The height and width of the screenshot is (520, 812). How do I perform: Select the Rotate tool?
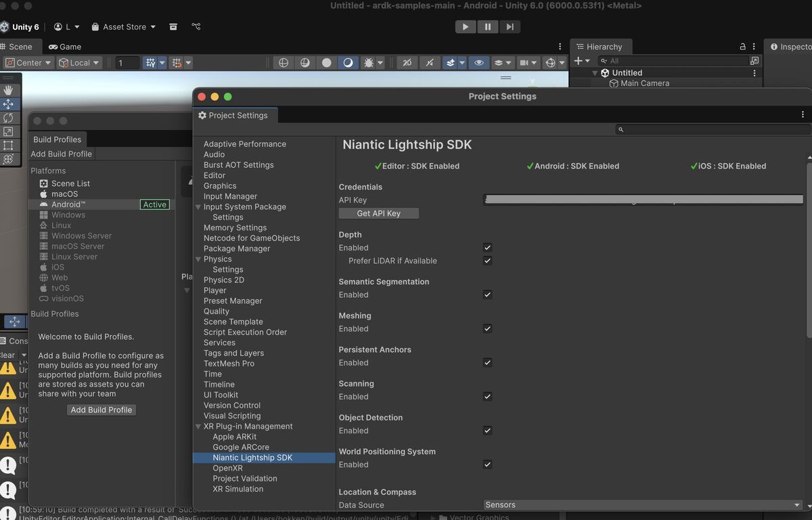9,118
